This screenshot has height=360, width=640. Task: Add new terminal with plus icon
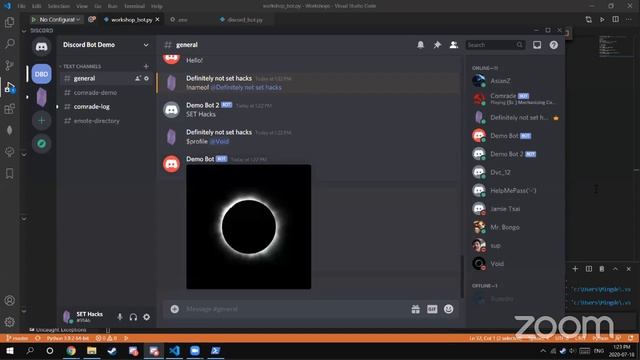point(575,269)
